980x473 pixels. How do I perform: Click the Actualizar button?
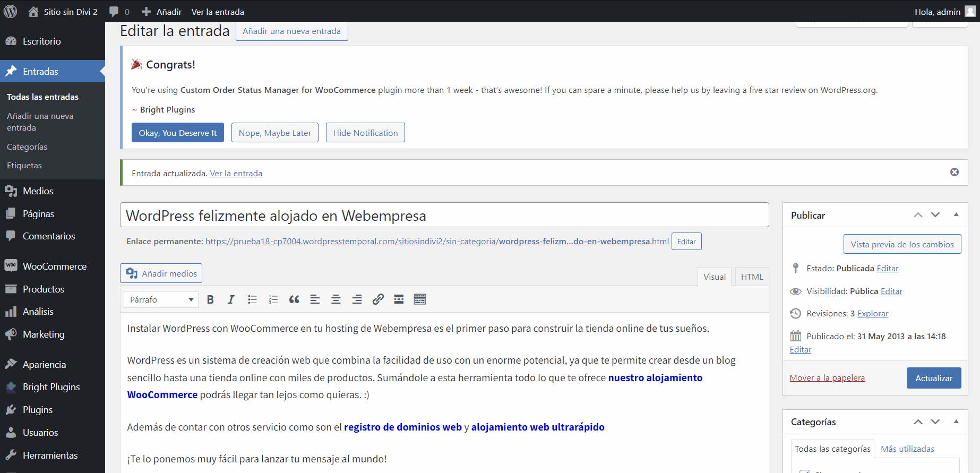(933, 378)
